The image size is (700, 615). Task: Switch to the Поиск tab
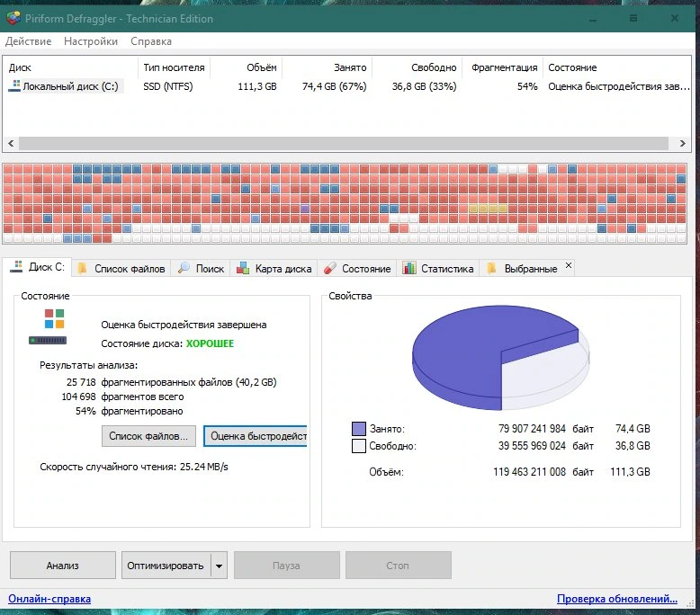201,269
